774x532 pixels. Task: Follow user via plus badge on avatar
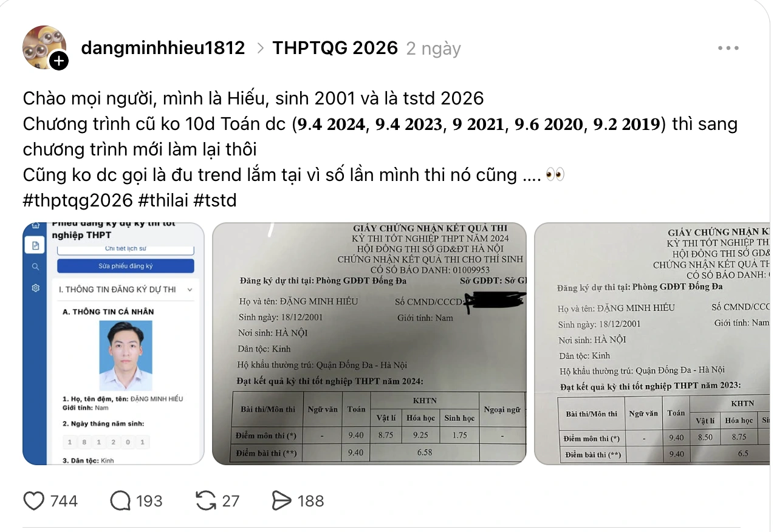point(58,61)
